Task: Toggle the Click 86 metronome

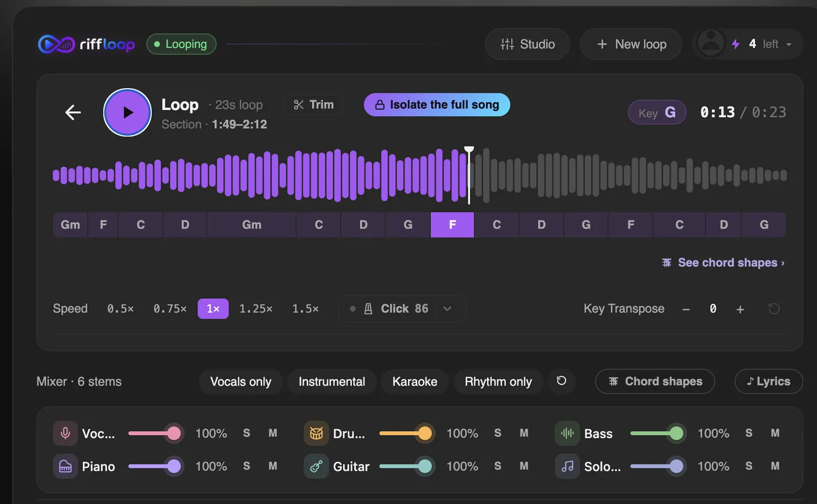Action: pyautogui.click(x=389, y=309)
